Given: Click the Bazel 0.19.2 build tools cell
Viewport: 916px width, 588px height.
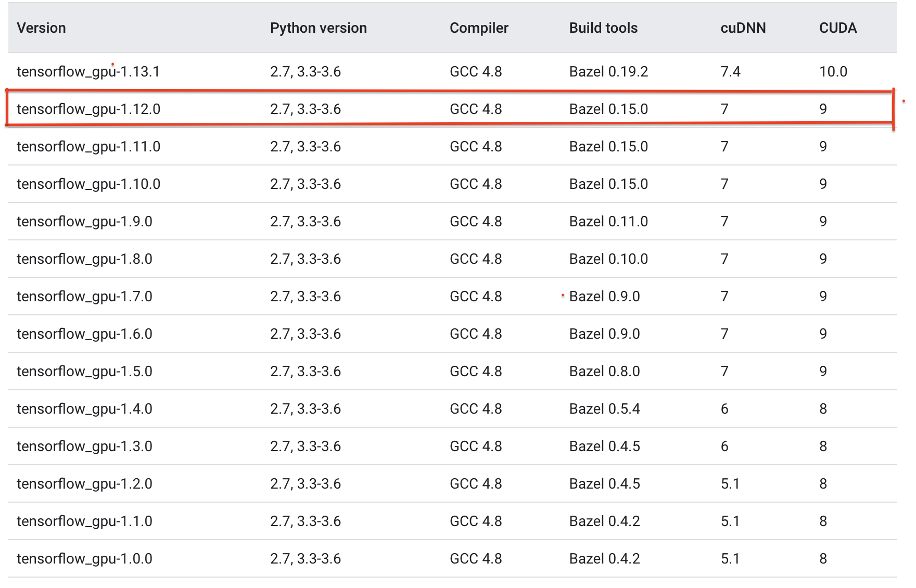Looking at the screenshot, I should [608, 72].
